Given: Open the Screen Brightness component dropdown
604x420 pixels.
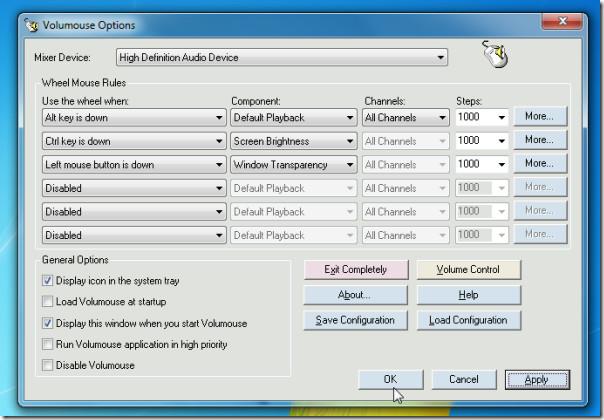Looking at the screenshot, I should (x=294, y=141).
